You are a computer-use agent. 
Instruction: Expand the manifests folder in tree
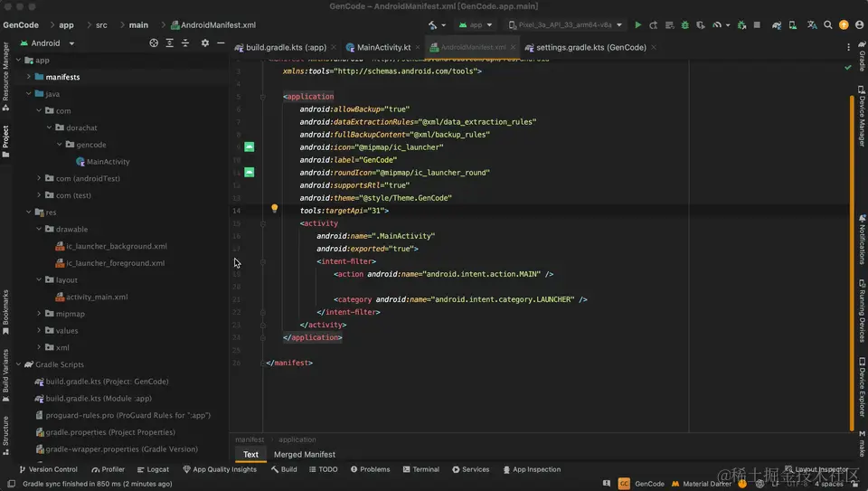click(x=29, y=77)
